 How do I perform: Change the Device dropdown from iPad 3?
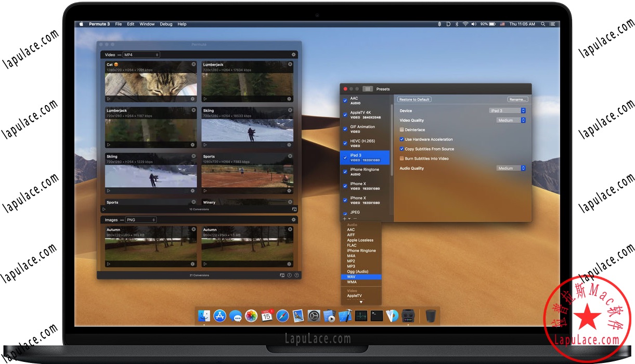[x=507, y=110]
